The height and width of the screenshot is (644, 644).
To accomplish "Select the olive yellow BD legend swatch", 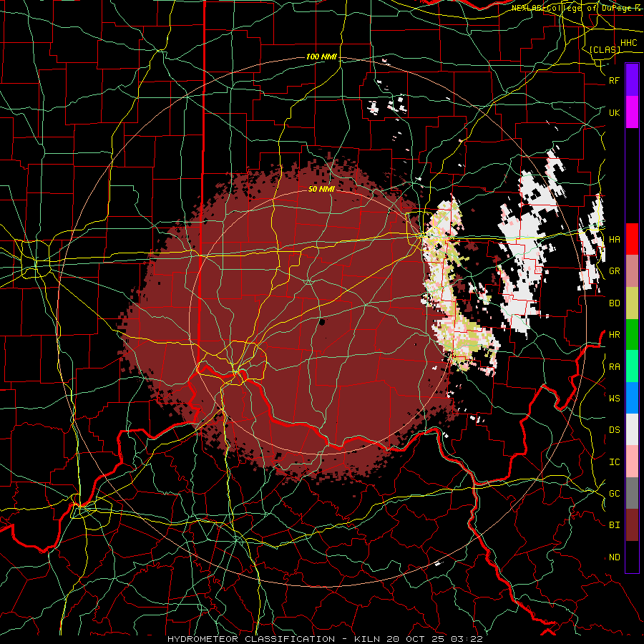I will coord(632,303).
